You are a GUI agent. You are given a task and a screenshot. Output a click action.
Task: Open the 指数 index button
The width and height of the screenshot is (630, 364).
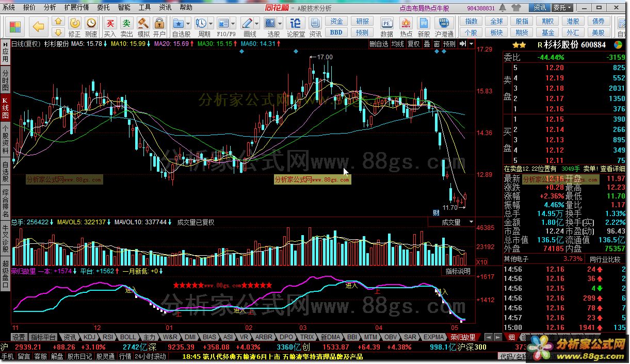coord(471,21)
